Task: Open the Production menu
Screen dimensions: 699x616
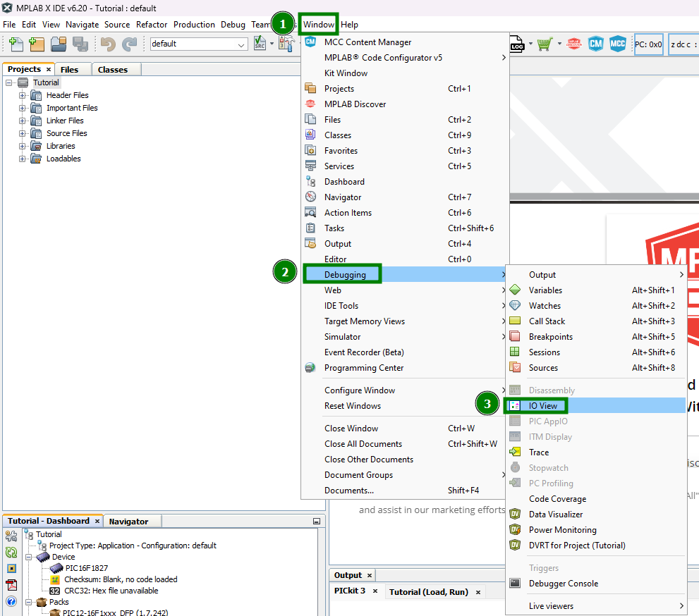Action: pos(194,25)
